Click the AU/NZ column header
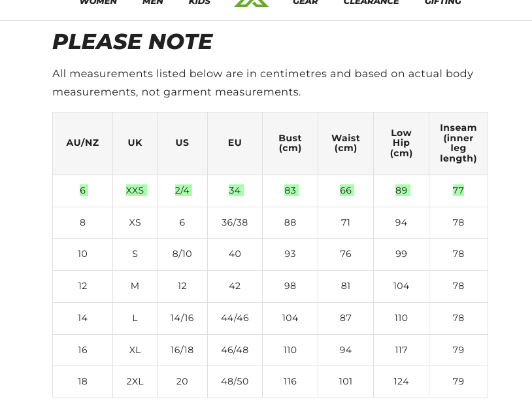 [x=82, y=143]
